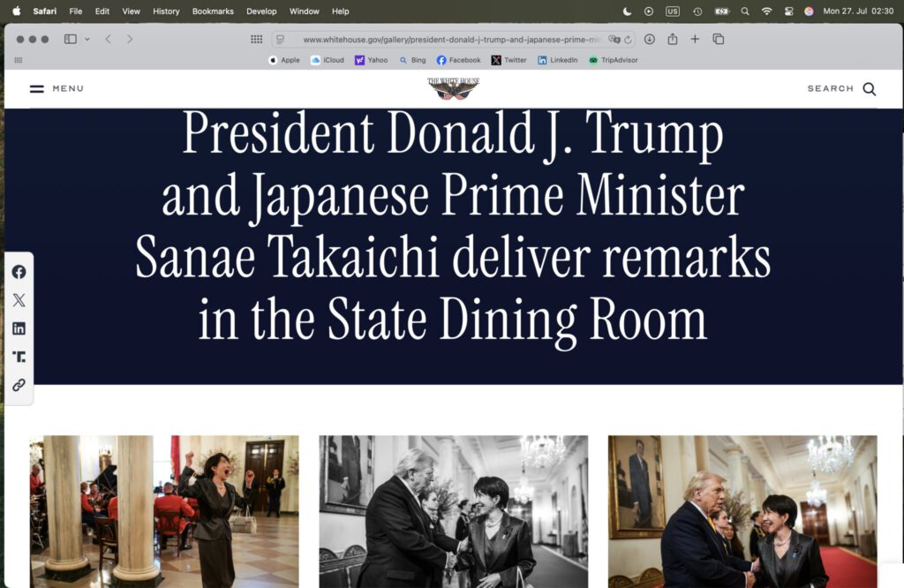This screenshot has width=904, height=588.
Task: Go forward to the next page
Action: tap(130, 39)
